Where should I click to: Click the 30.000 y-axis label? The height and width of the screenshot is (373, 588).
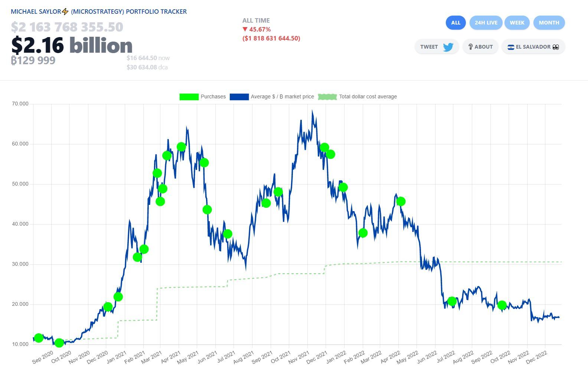pyautogui.click(x=20, y=264)
